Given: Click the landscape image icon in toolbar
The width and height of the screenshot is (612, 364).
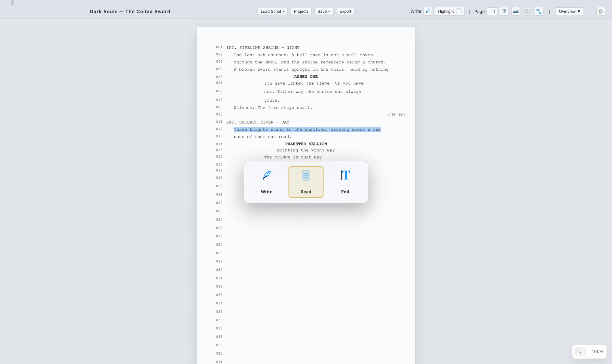Looking at the screenshot, I should [516, 11].
